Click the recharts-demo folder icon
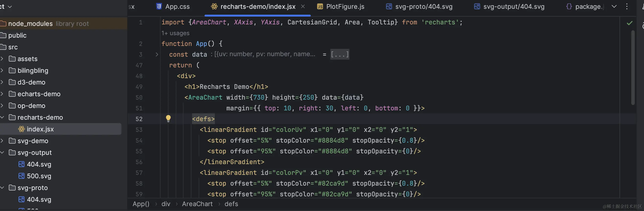The height and width of the screenshot is (211, 644). (x=12, y=117)
